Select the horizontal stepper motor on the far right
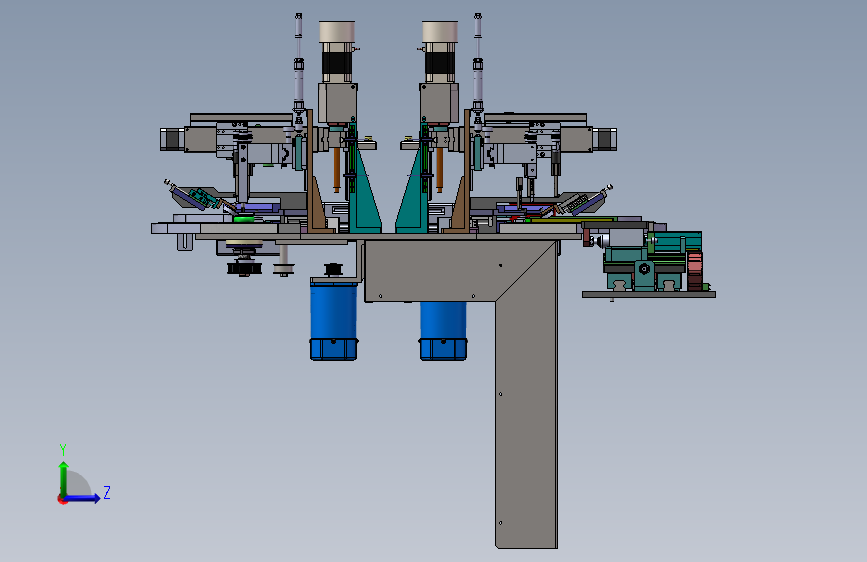The width and height of the screenshot is (867, 562). pos(604,139)
